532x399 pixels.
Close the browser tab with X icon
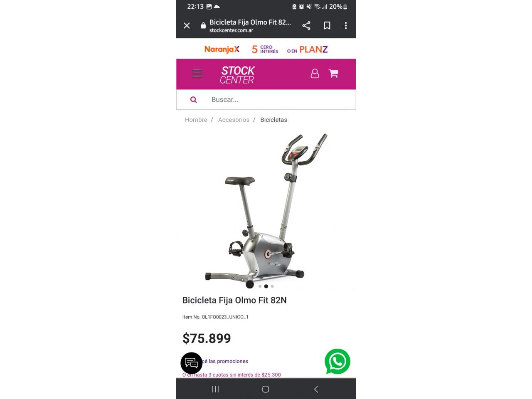pyautogui.click(x=187, y=26)
